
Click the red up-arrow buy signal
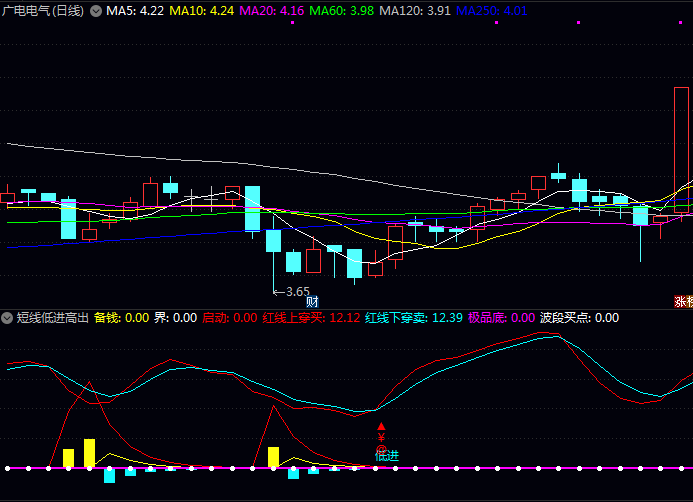click(381, 426)
